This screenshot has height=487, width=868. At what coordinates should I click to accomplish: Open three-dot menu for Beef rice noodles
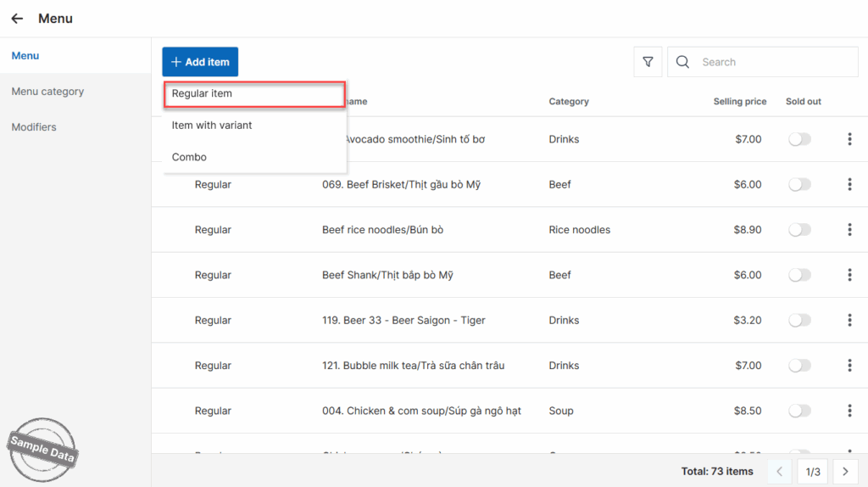coord(849,230)
